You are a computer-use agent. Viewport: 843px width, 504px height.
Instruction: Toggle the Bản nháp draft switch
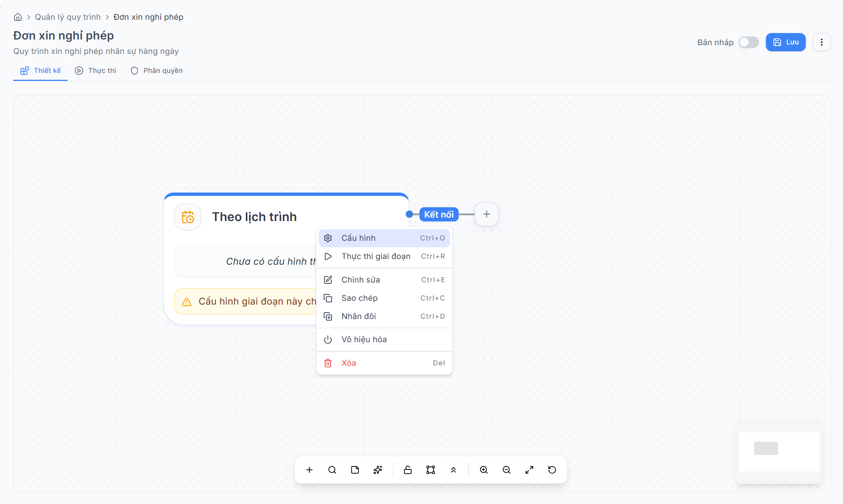tap(748, 42)
